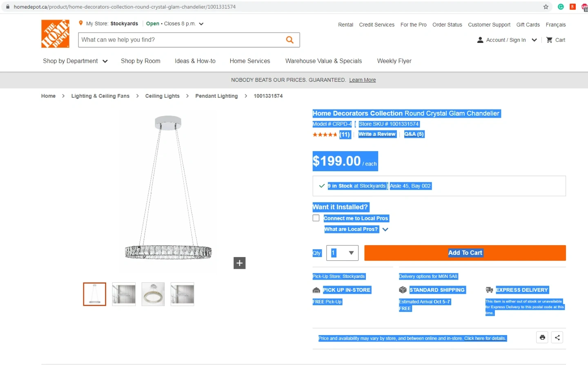This screenshot has width=588, height=369.
Task: Expand What are Local Pros section
Action: click(x=385, y=229)
